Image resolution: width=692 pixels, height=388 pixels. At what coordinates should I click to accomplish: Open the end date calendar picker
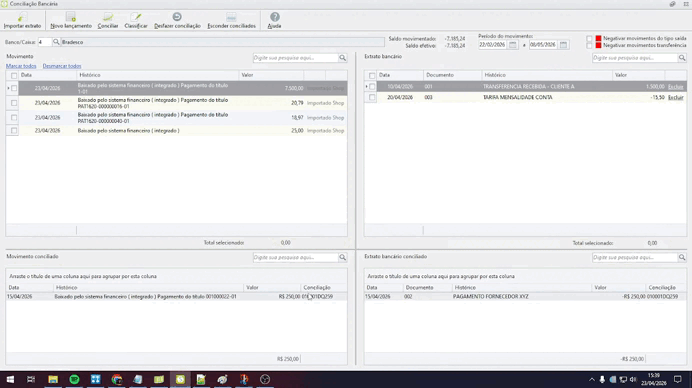pos(563,45)
